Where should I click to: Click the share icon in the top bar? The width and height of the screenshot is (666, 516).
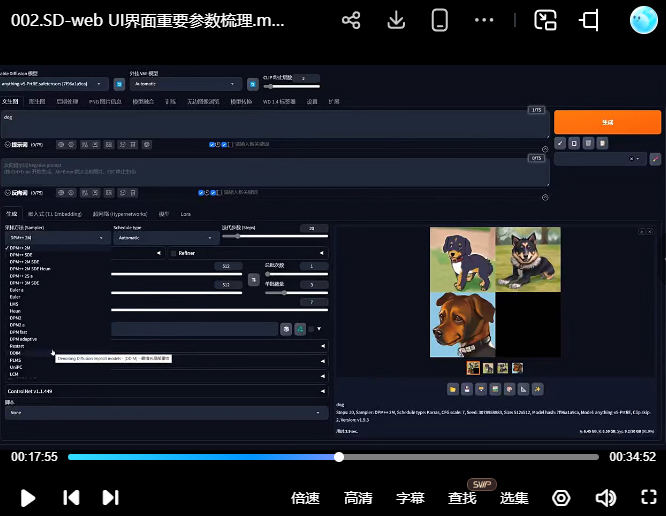pos(351,21)
